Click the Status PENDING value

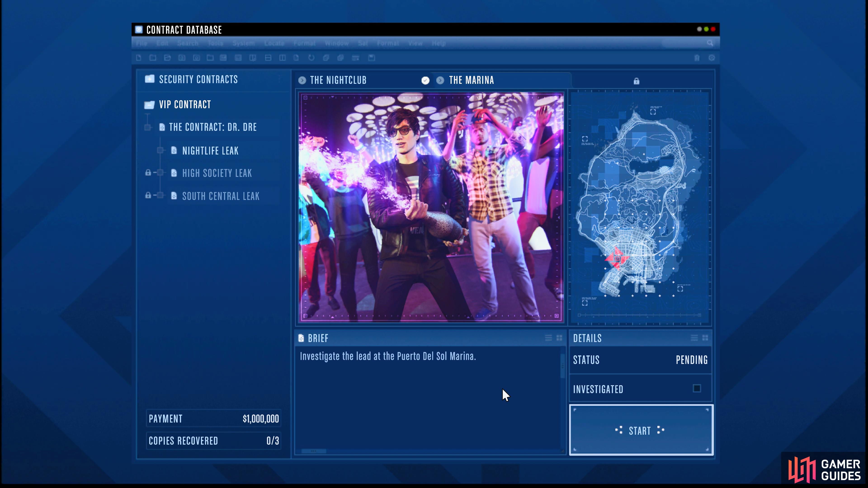(692, 360)
